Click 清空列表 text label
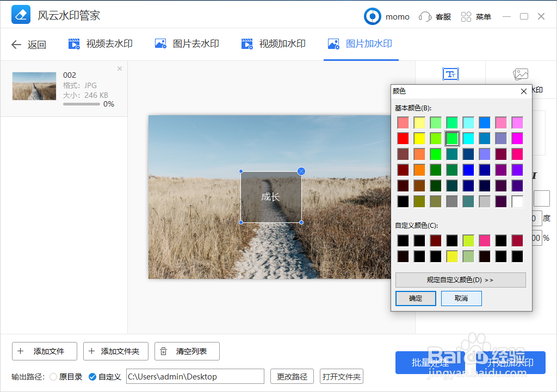This screenshot has width=557, height=392. click(191, 351)
